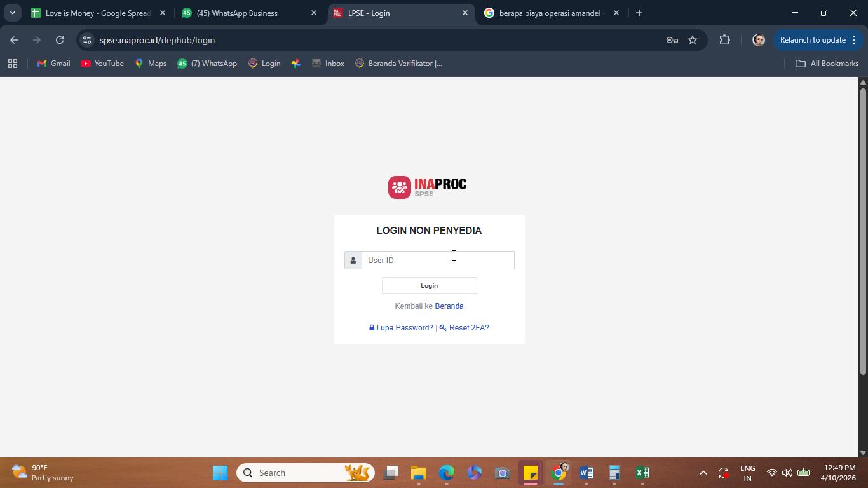Launch Microsoft Edge from the taskbar
Screen dimensions: 868x488
coord(447,473)
